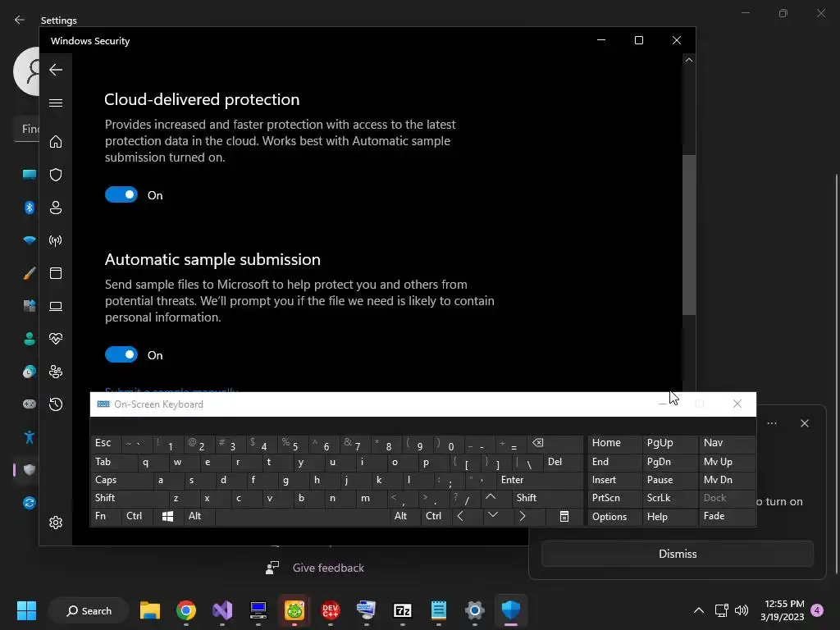Open Visual Studio from taskbar

222,610
